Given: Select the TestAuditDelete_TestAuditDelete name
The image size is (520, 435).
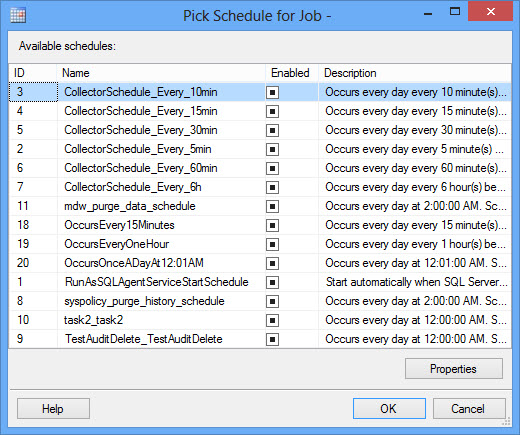Looking at the screenshot, I should tap(144, 339).
